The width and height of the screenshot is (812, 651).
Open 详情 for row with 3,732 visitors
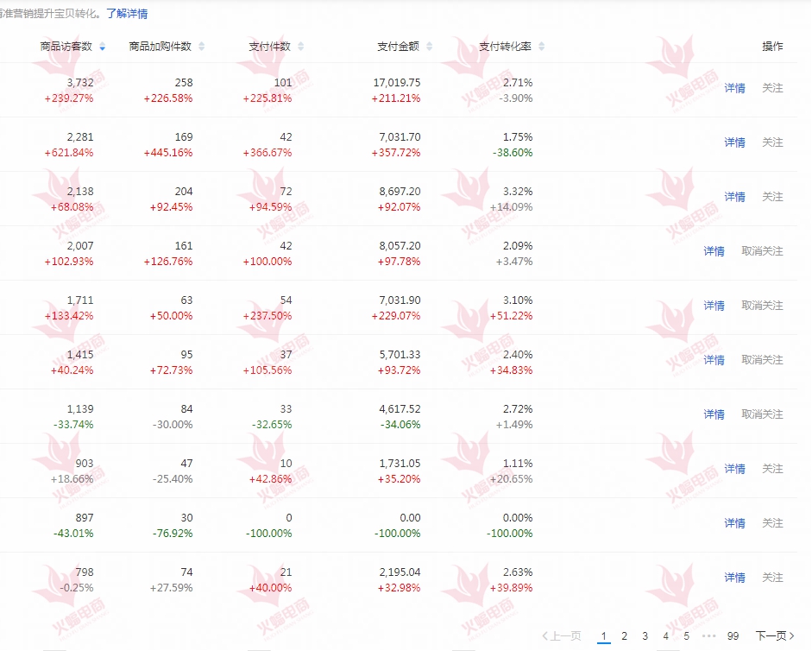pos(734,88)
